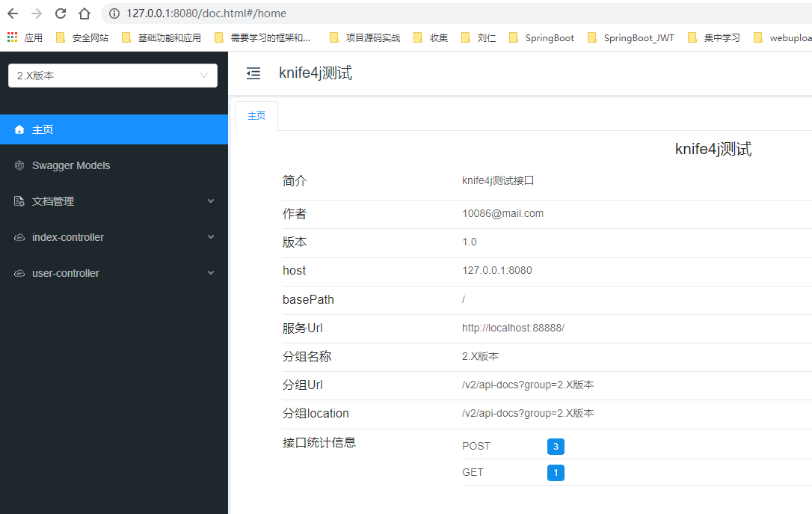Image resolution: width=812 pixels, height=514 pixels.
Task: Click the 服务Url label
Action: [302, 328]
